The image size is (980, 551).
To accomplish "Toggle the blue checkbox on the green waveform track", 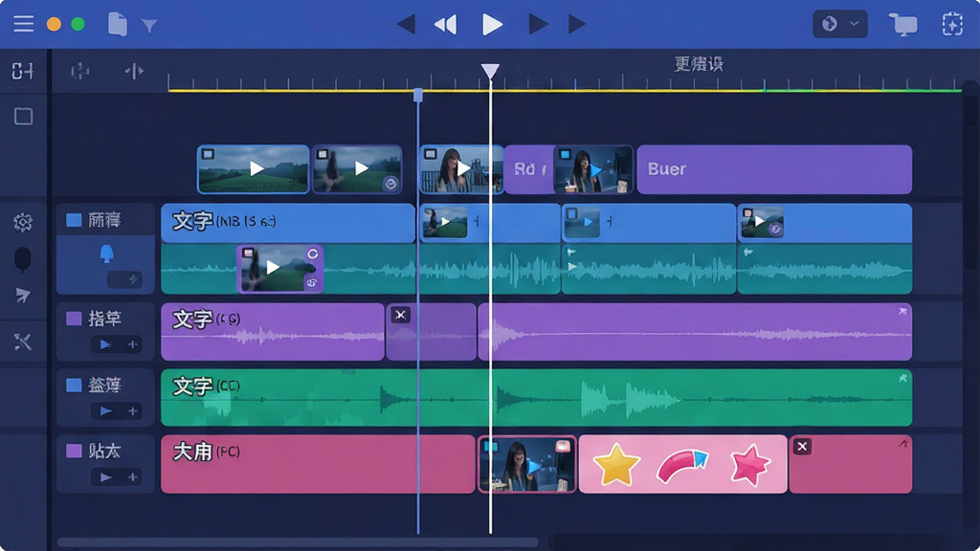I will coord(74,385).
